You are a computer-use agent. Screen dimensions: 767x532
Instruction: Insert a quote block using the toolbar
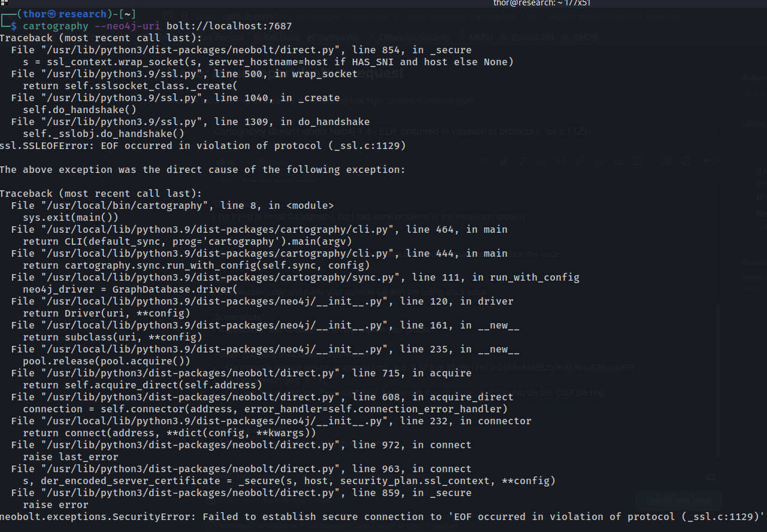point(541,160)
